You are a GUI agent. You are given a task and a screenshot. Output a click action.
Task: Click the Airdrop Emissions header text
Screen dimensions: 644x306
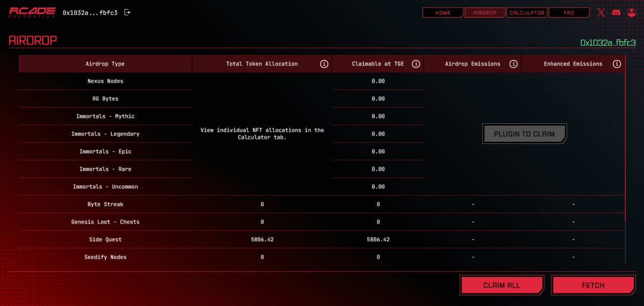click(473, 64)
